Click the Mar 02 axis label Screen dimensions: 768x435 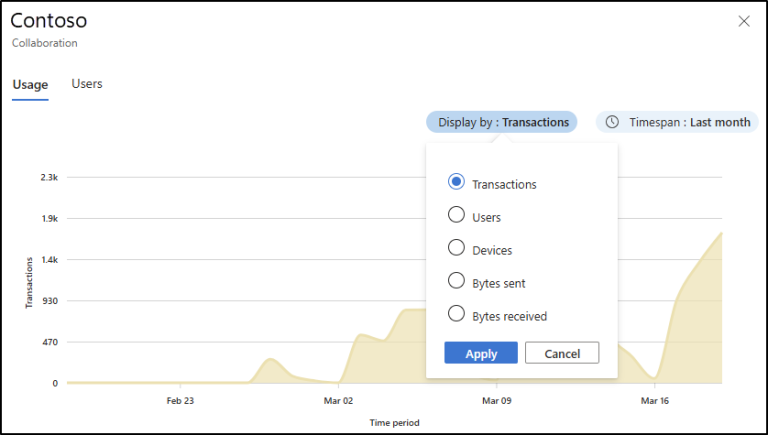tap(338, 401)
